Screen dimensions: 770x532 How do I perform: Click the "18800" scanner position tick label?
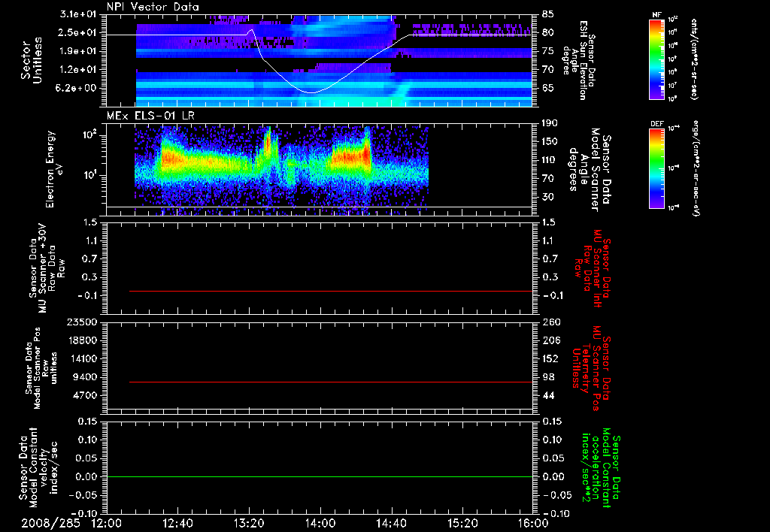click(81, 340)
